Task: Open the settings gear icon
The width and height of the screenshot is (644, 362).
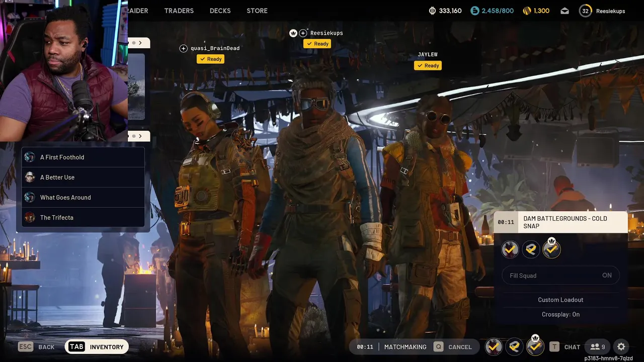Action: (x=621, y=346)
